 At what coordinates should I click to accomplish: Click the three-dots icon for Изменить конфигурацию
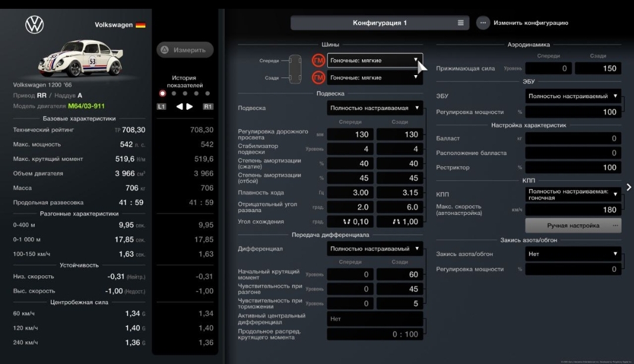click(x=483, y=23)
